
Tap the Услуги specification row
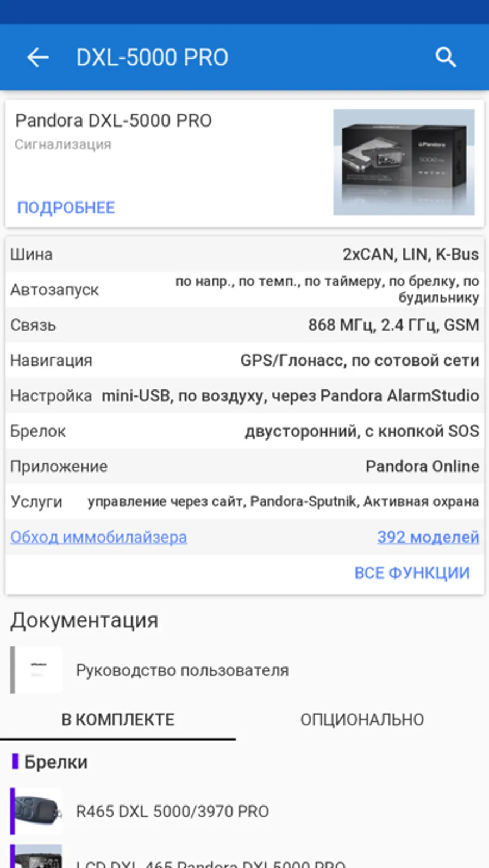[244, 501]
